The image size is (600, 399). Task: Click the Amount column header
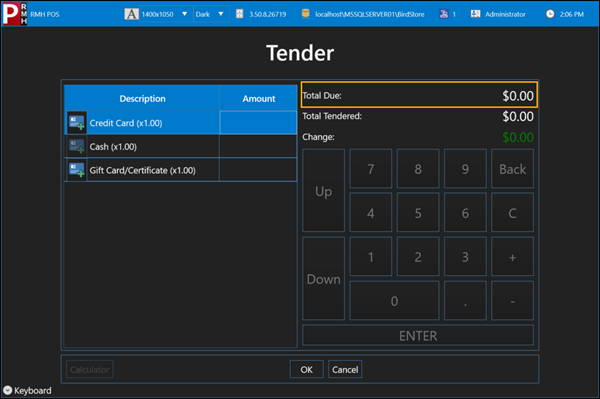click(x=259, y=99)
